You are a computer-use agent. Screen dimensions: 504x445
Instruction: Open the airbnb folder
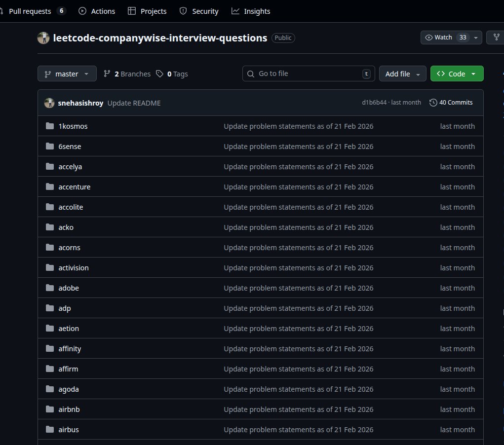(69, 409)
